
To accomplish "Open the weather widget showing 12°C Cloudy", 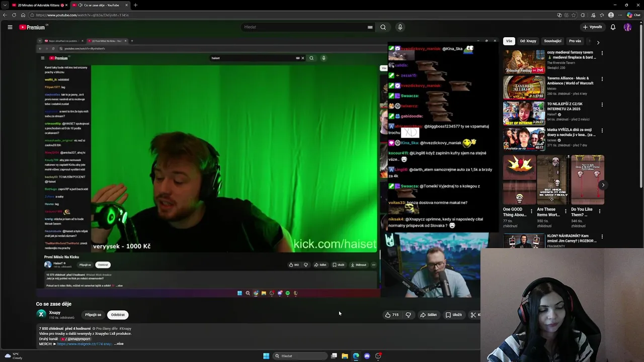I will pyautogui.click(x=14, y=356).
